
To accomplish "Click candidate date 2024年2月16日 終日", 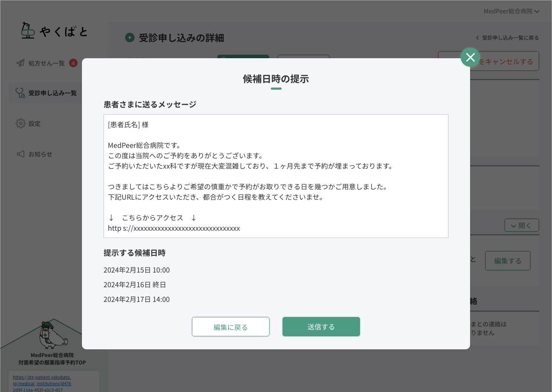I will [135, 285].
